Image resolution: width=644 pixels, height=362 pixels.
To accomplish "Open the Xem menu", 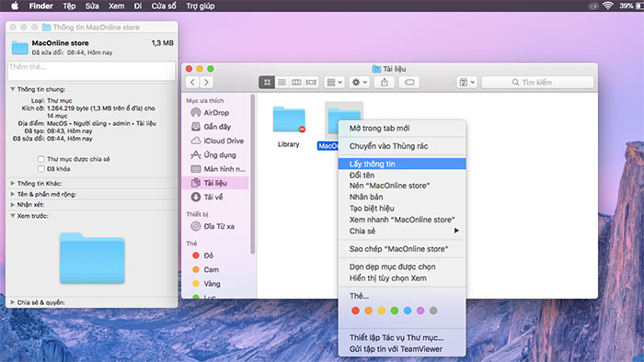I will 116,6.
